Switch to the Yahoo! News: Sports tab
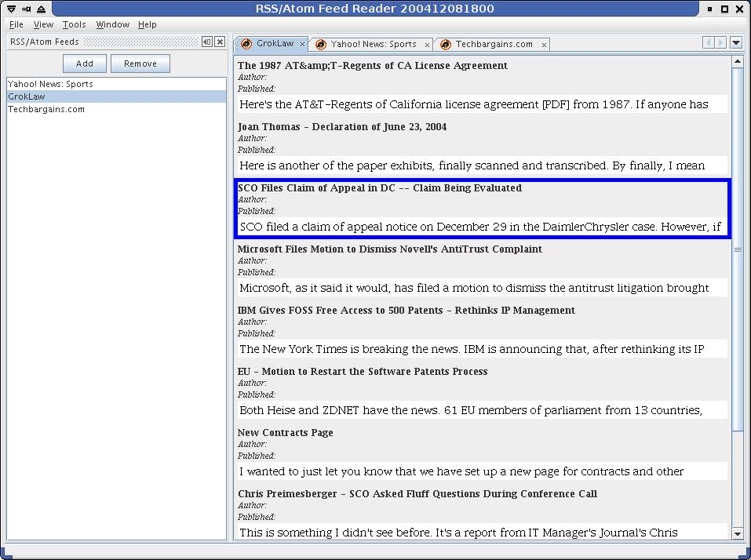 coord(371,45)
